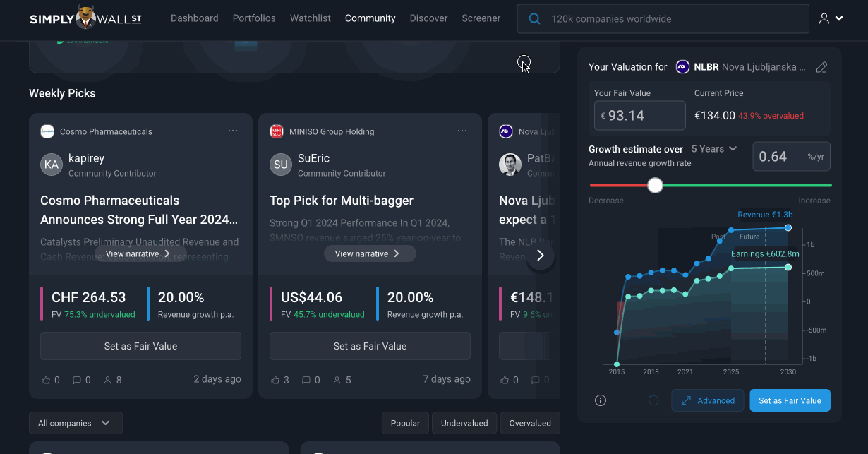Viewport: 868px width, 454px height.
Task: Open more options on Cosmo Pharmaceuticals card
Action: coord(233,131)
